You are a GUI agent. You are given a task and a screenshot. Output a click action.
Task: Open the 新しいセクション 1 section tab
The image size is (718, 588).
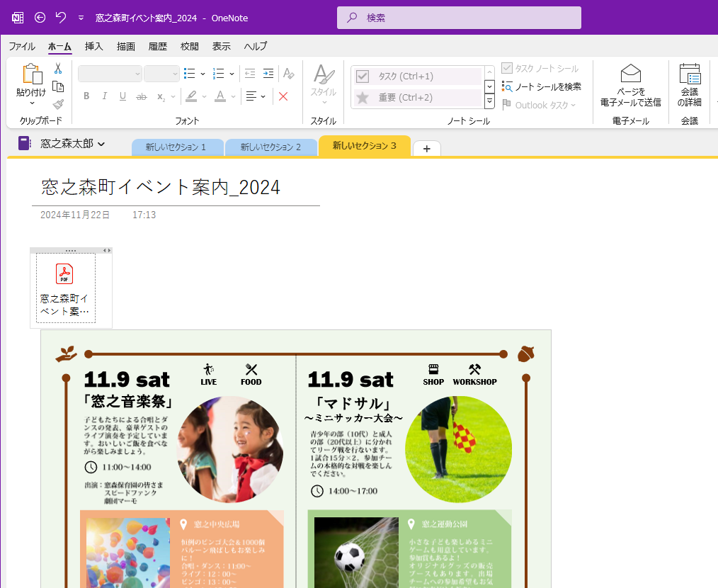point(177,148)
